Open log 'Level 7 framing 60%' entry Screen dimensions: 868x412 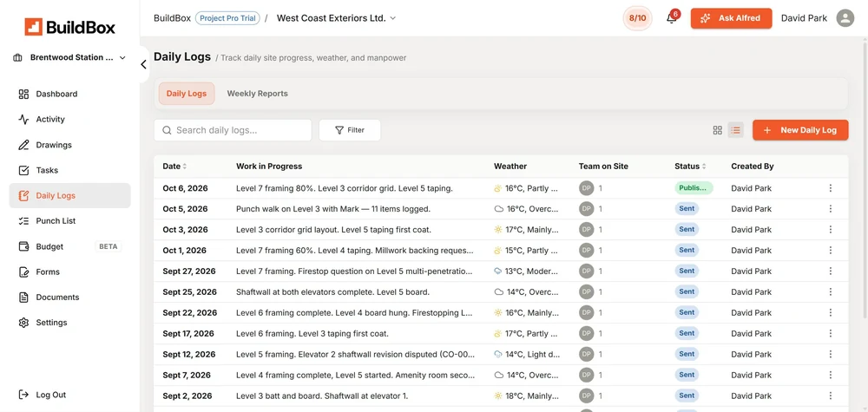coord(354,251)
